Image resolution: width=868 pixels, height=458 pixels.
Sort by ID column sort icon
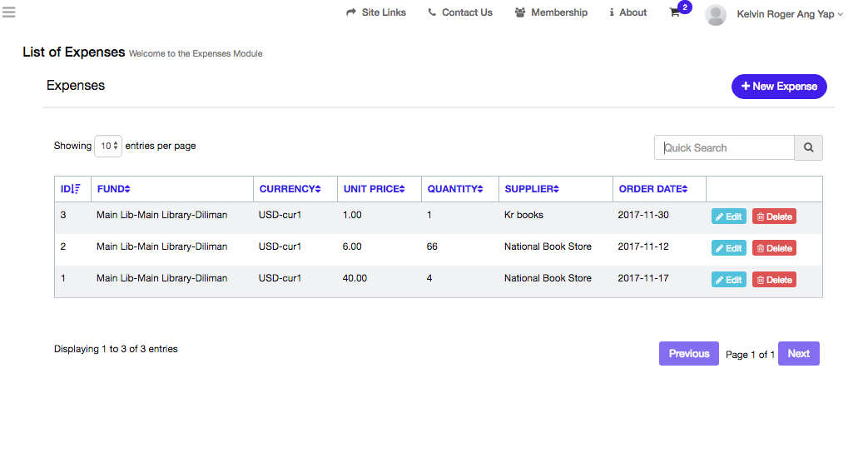76,189
